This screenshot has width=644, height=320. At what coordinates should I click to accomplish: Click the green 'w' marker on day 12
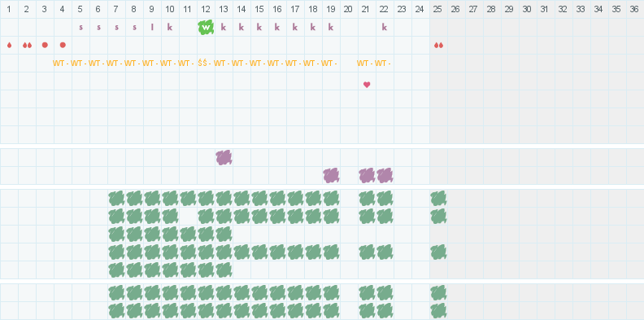point(206,27)
